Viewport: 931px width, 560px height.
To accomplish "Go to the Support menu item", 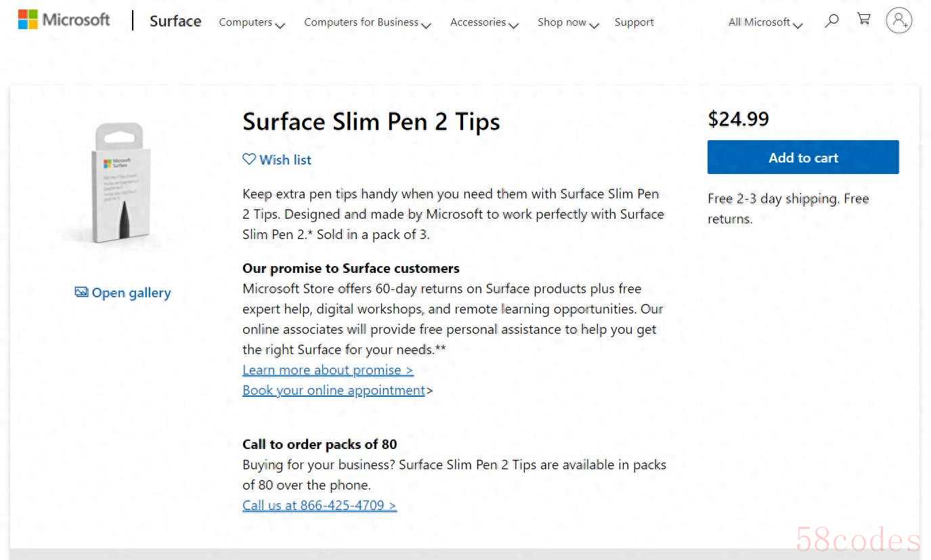I will click(634, 22).
